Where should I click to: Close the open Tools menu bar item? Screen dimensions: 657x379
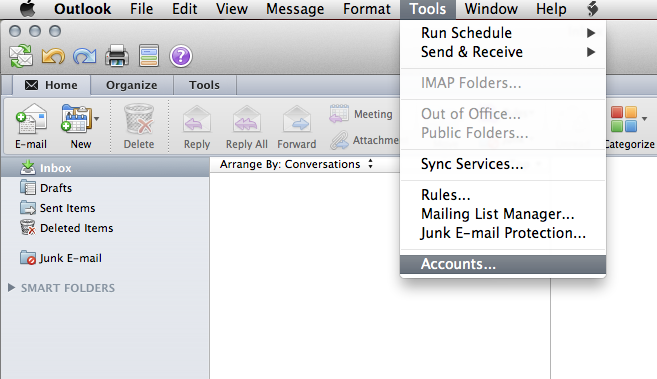pyautogui.click(x=428, y=9)
